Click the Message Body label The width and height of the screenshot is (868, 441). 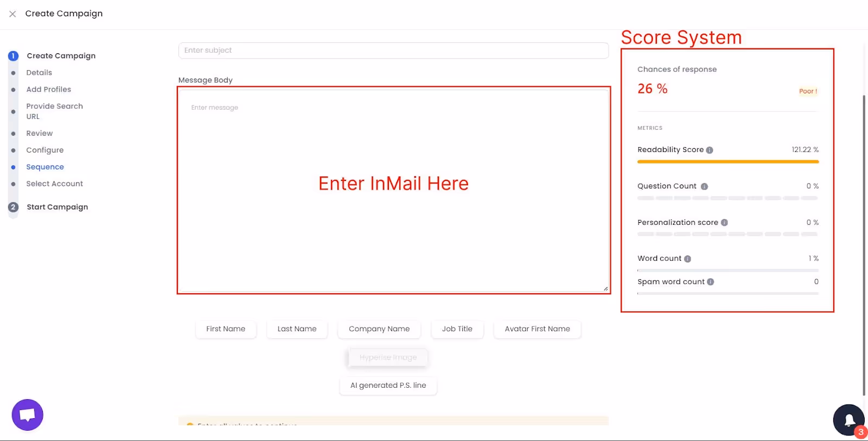pos(205,80)
